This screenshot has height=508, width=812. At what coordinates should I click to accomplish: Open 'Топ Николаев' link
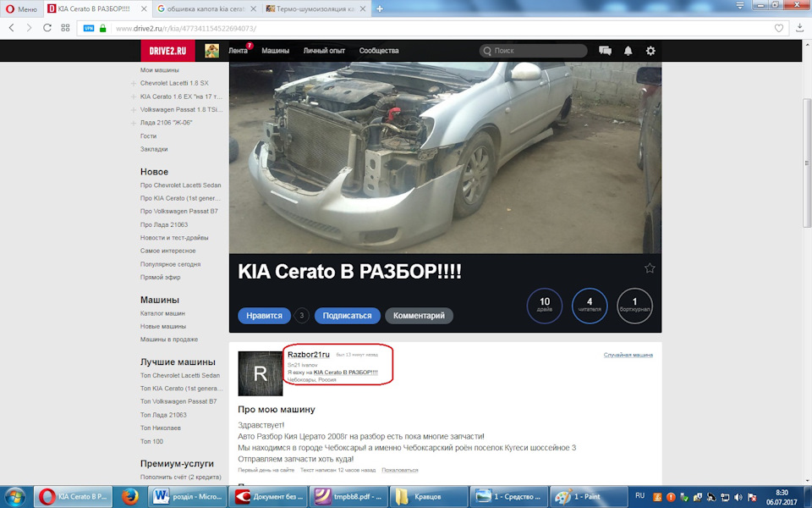(x=160, y=428)
